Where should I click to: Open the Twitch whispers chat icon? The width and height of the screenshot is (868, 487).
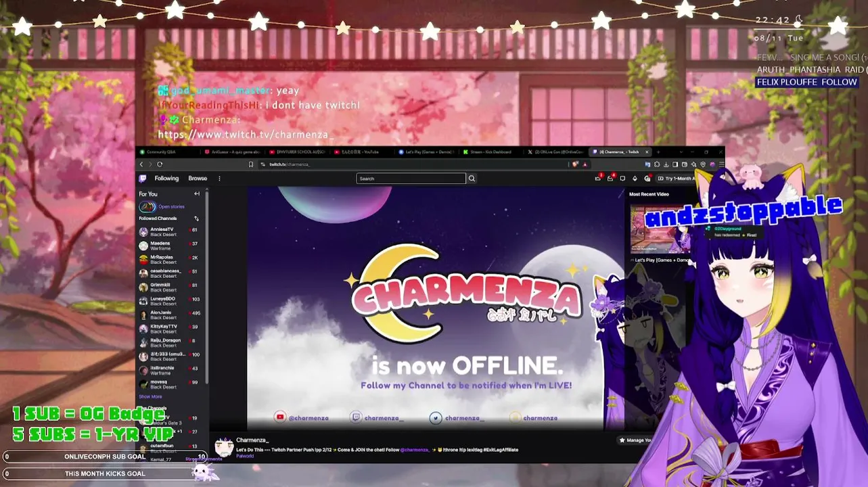(x=622, y=179)
